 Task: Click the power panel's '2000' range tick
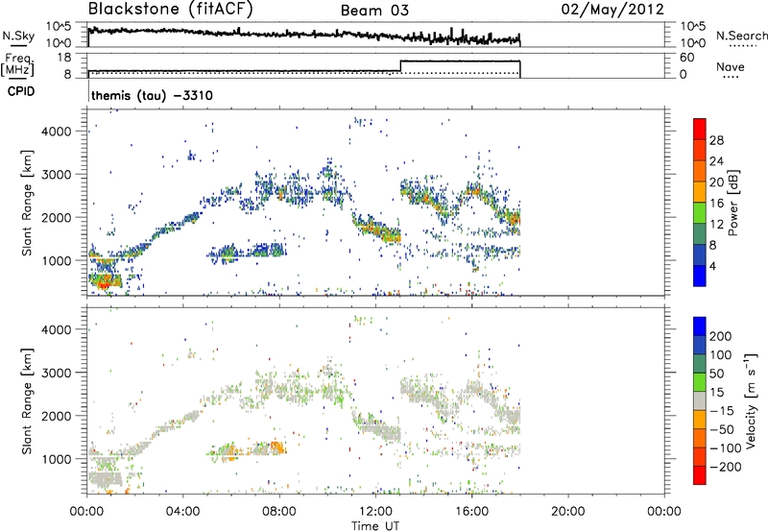(57, 217)
